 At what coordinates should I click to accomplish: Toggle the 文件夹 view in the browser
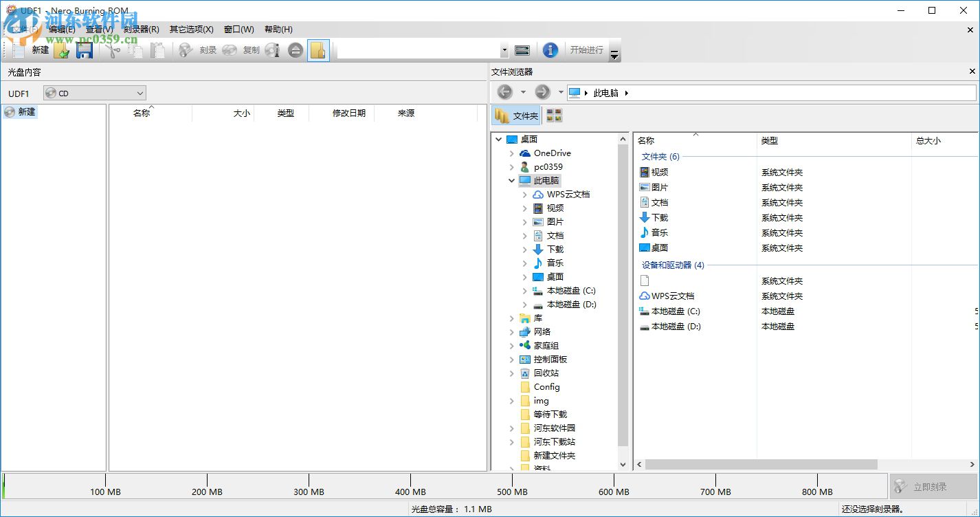coord(521,115)
